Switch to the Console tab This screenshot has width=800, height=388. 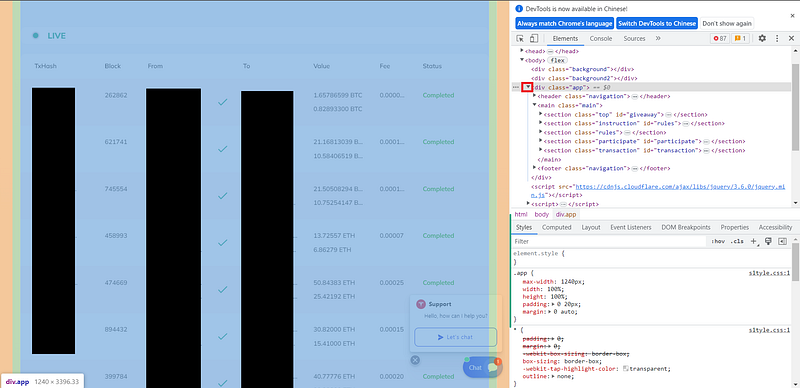(x=601, y=38)
